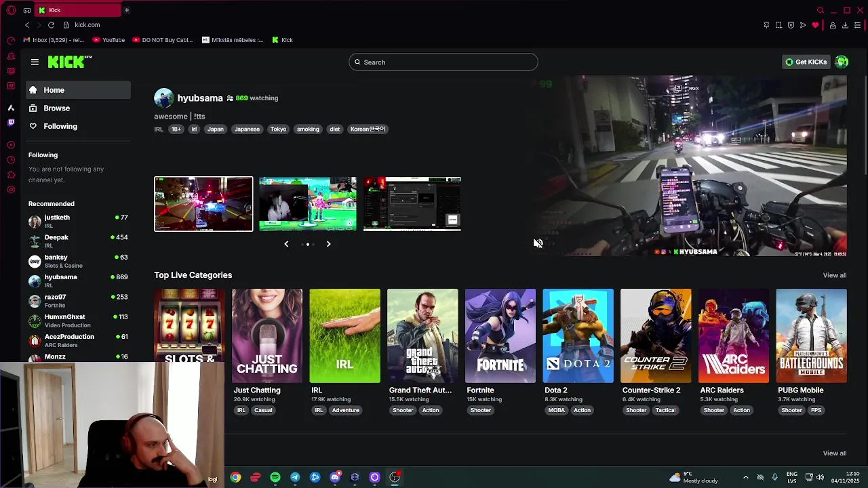
Task: Open recommended channel razo97
Action: pyautogui.click(x=79, y=300)
